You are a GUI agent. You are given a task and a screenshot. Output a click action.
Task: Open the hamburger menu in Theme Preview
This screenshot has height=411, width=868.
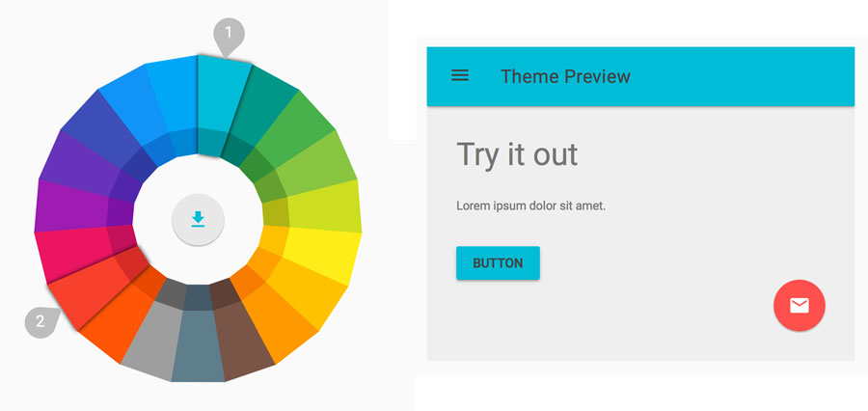click(460, 75)
